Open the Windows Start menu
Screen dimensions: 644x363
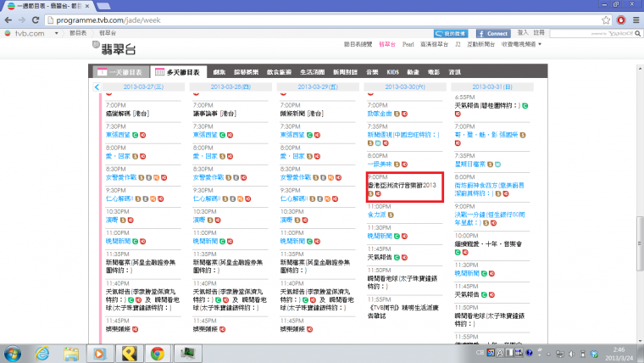pyautogui.click(x=13, y=354)
